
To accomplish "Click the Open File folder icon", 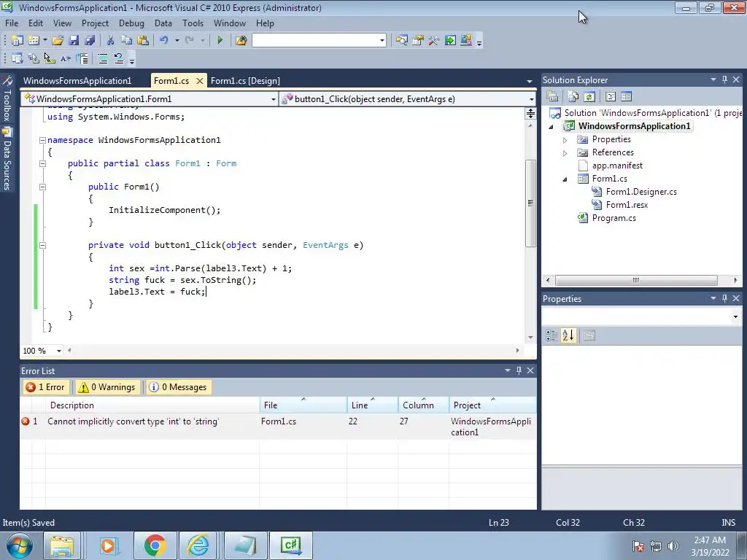I will click(58, 41).
